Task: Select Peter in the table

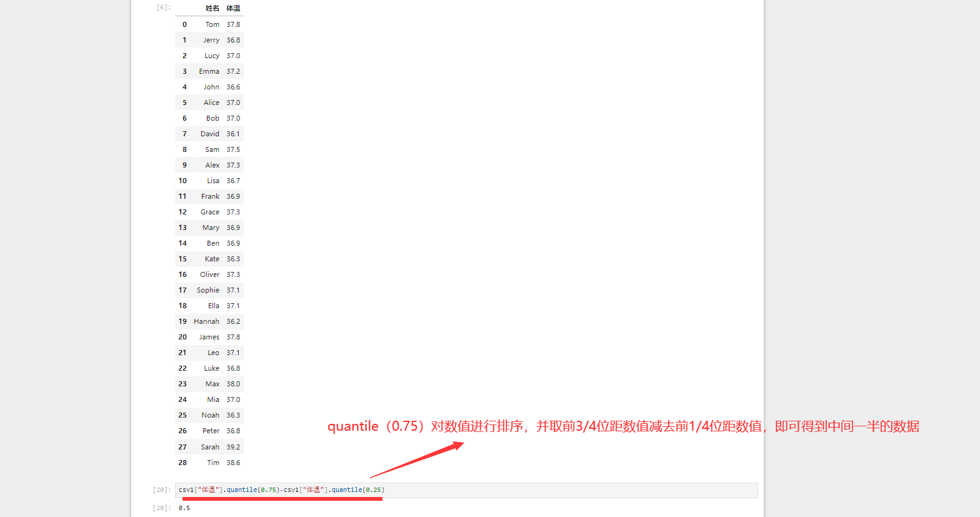Action: pos(211,431)
